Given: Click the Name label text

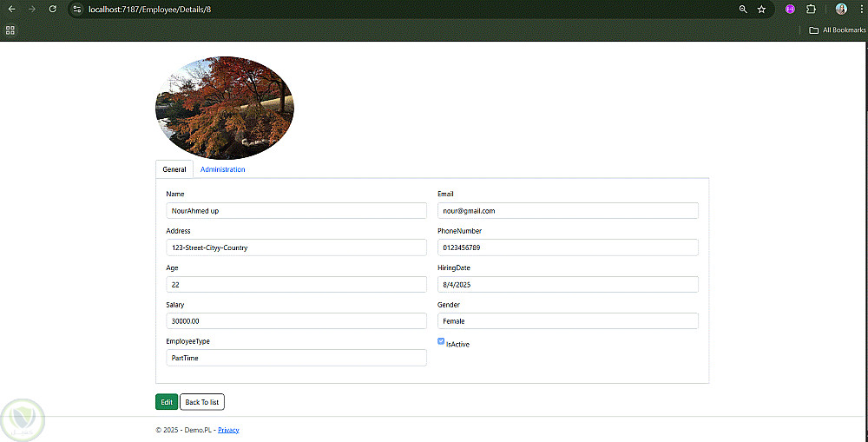Looking at the screenshot, I should (175, 194).
